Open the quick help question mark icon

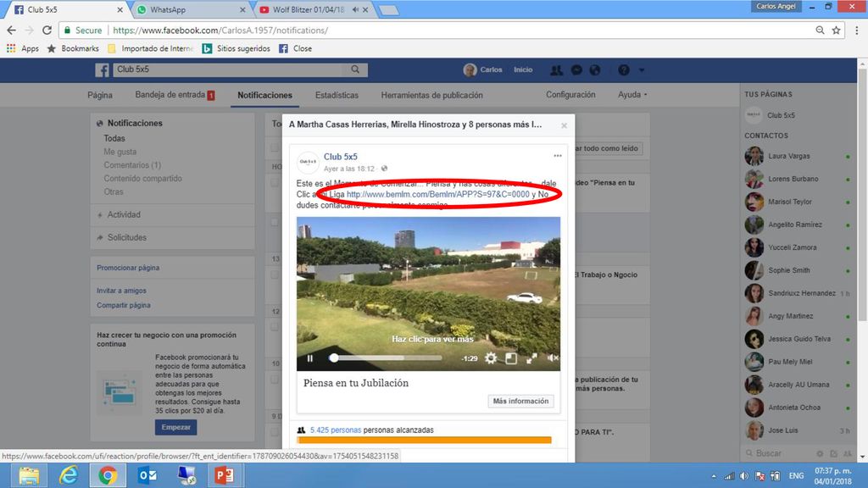624,69
